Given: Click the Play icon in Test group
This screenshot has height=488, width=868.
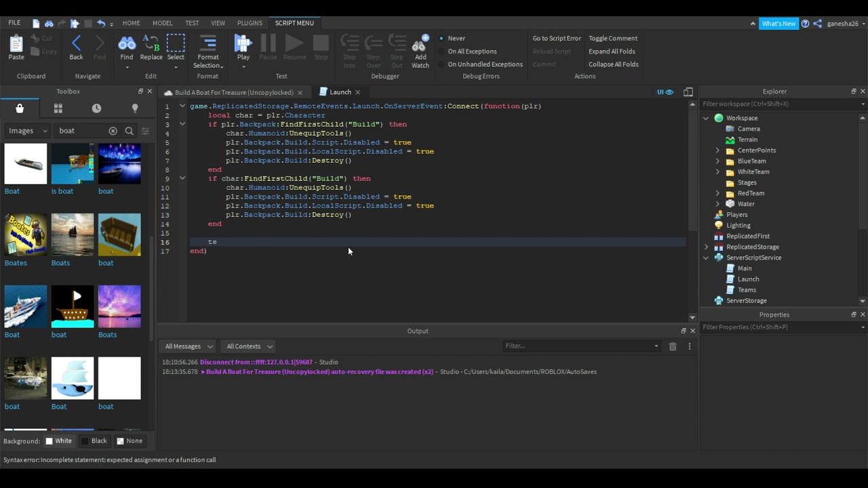Looking at the screenshot, I should pyautogui.click(x=243, y=44).
